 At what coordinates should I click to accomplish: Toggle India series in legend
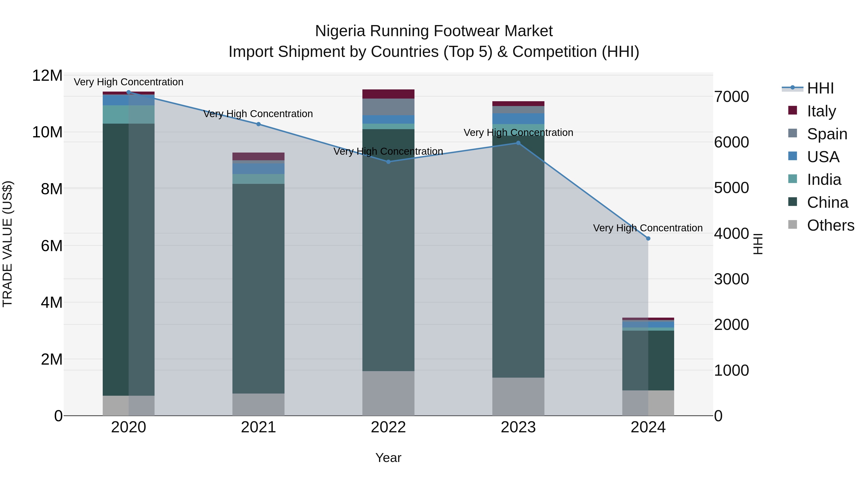814,180
